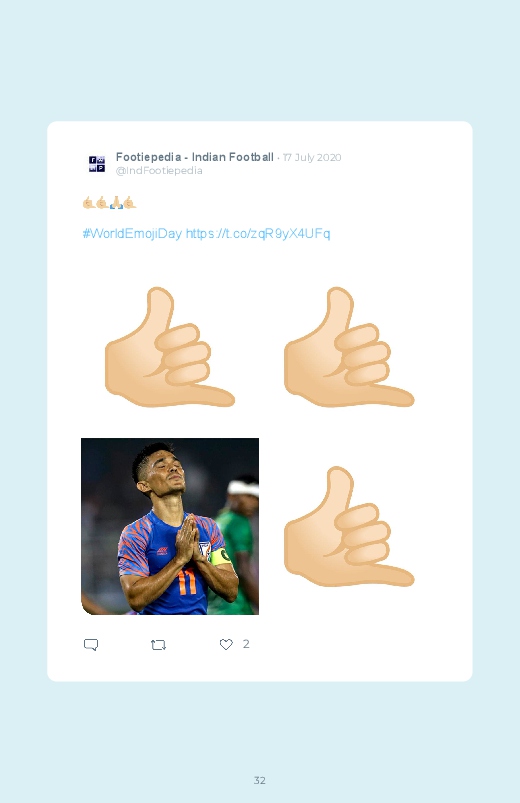Screen dimensions: 520x803
Task: Click the first call-me hand emoji in tweet text
Action: [x=89, y=203]
